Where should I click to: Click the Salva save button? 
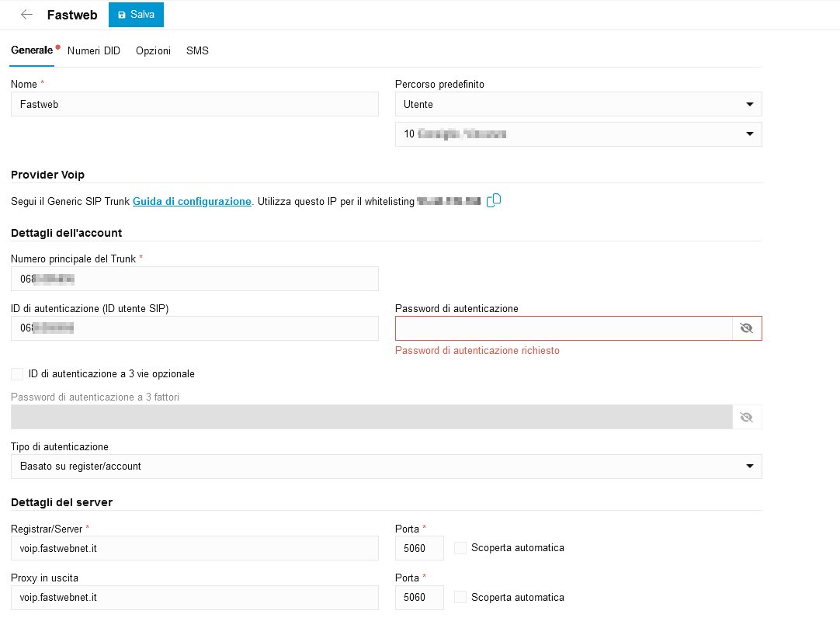click(136, 15)
